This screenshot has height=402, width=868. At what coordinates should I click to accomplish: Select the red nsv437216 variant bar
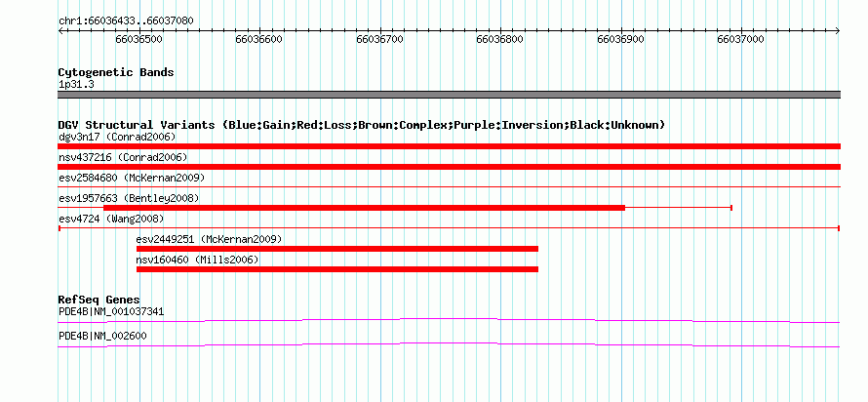[449, 167]
